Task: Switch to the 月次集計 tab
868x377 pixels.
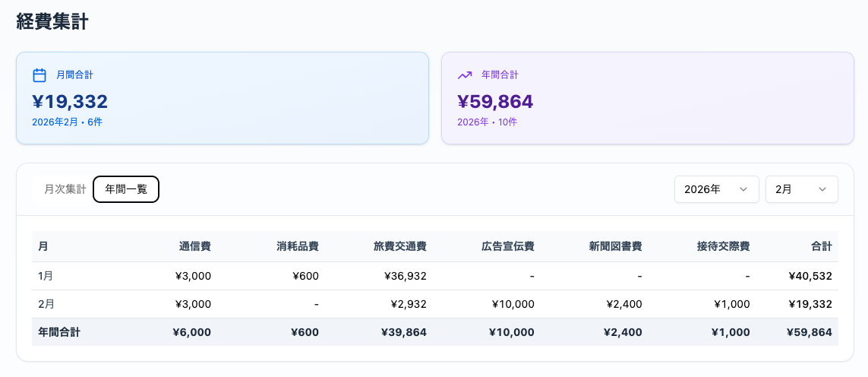Action: [x=65, y=189]
